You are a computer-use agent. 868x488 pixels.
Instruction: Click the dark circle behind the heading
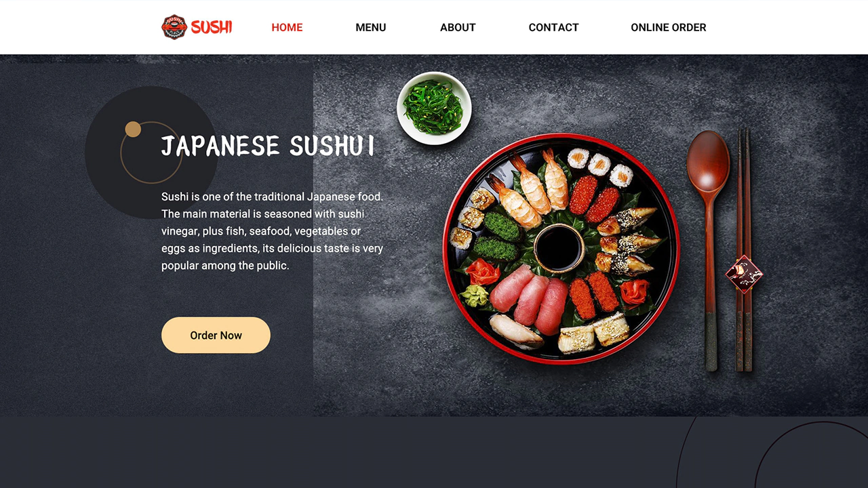[151, 152]
